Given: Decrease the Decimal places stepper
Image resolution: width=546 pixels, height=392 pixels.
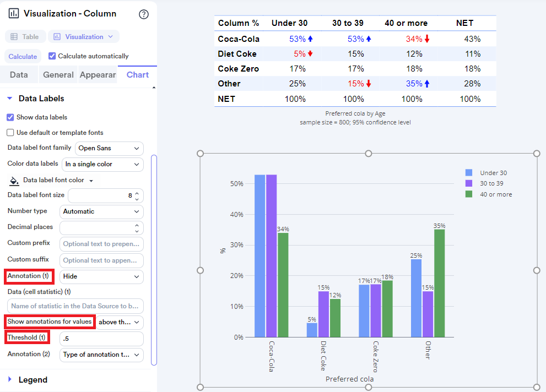Looking at the screenshot, I should coord(137,231).
